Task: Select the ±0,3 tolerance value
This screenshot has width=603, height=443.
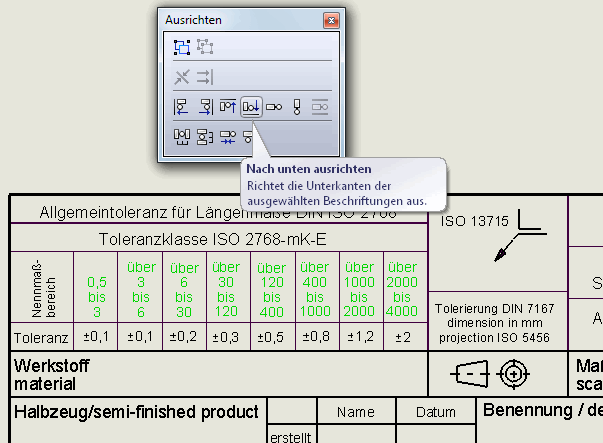Action: tap(226, 337)
